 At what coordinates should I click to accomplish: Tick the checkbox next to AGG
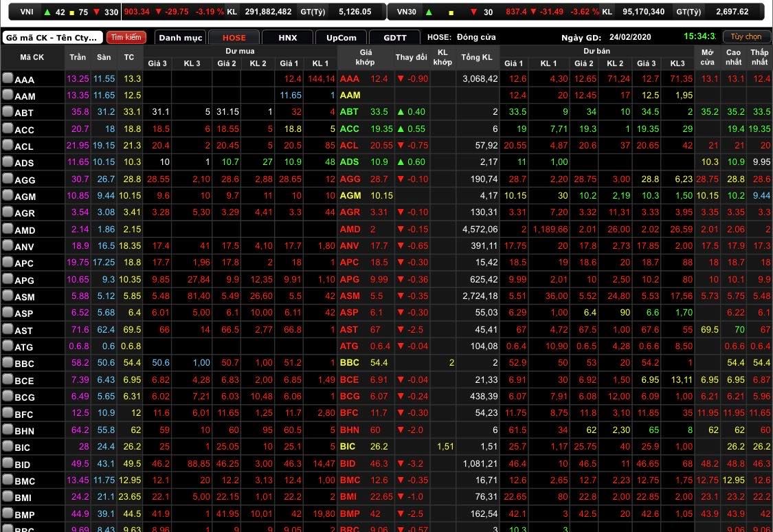8,179
